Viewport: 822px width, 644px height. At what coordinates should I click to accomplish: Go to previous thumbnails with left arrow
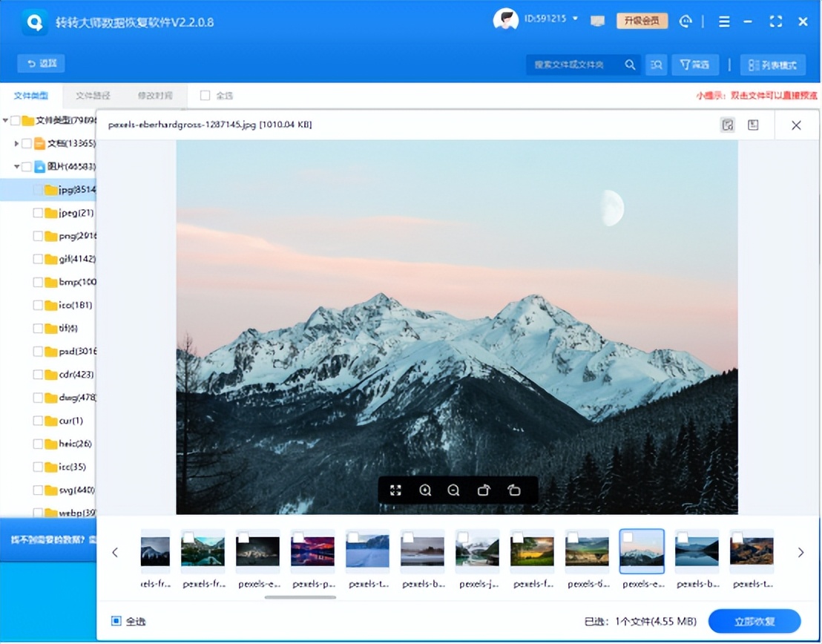(x=115, y=552)
